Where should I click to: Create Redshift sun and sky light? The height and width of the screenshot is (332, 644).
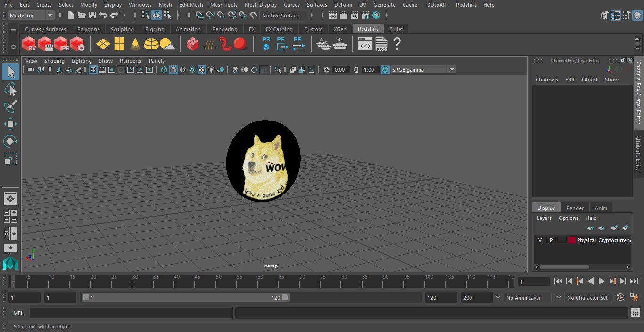167,44
